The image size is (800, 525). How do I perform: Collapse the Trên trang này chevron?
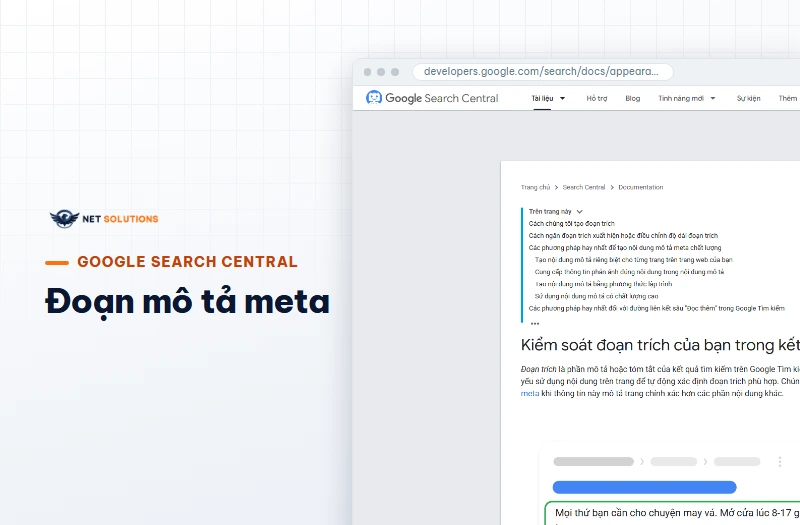pyautogui.click(x=579, y=212)
